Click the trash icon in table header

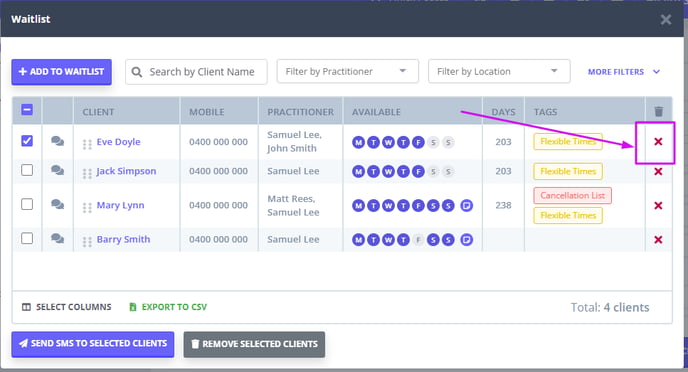pyautogui.click(x=658, y=111)
